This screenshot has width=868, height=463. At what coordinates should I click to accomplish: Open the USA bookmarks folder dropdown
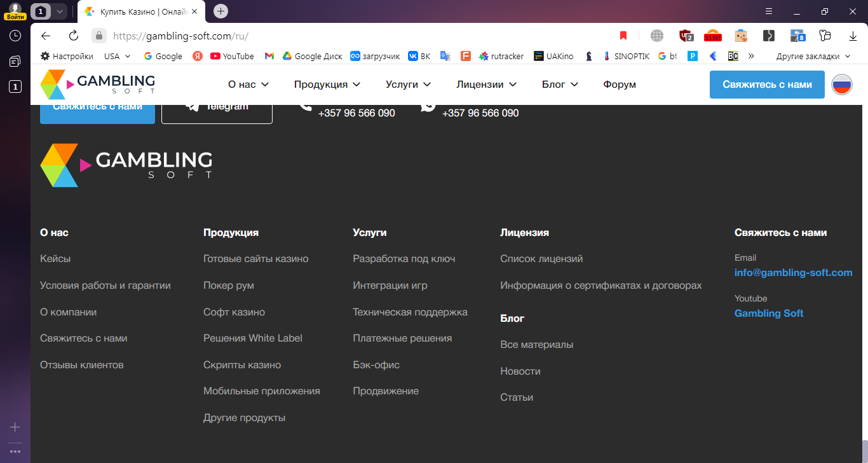pos(118,56)
